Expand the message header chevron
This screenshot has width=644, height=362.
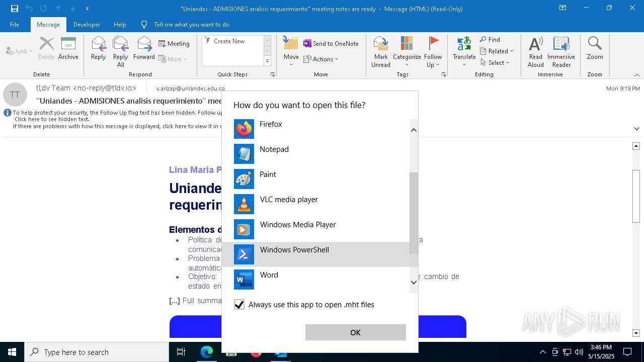tap(636, 129)
